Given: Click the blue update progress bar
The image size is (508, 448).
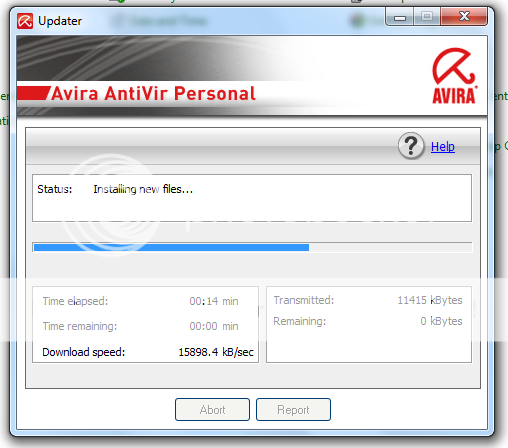Looking at the screenshot, I should coord(171,247).
